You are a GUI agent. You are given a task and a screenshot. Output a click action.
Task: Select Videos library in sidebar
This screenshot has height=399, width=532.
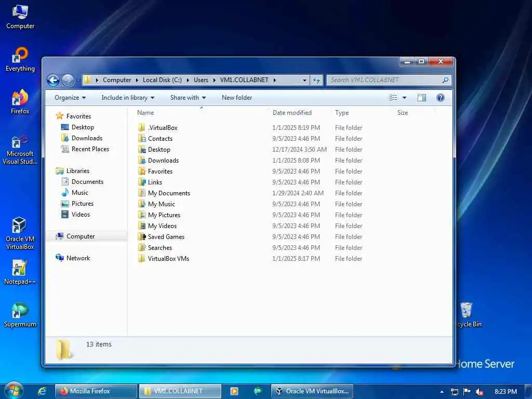click(x=81, y=215)
